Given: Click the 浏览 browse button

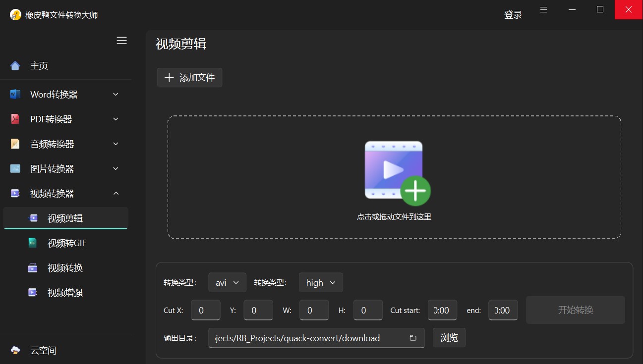Looking at the screenshot, I should (x=449, y=338).
